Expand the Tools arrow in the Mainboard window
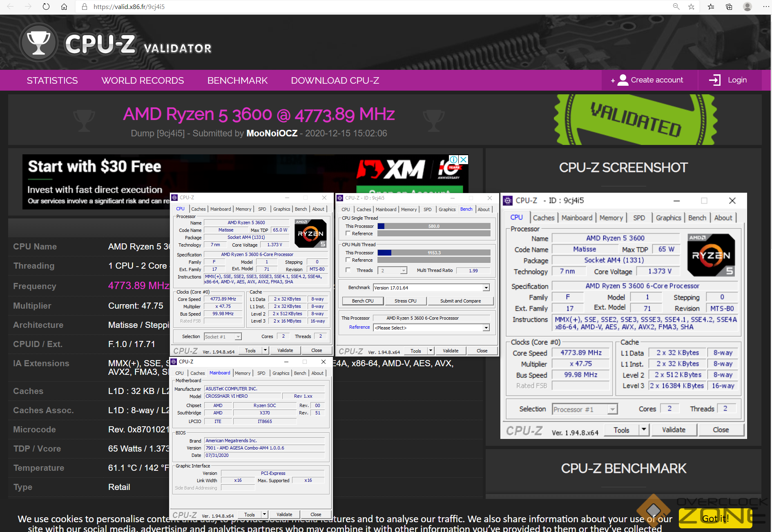772x532 pixels. pos(264,515)
